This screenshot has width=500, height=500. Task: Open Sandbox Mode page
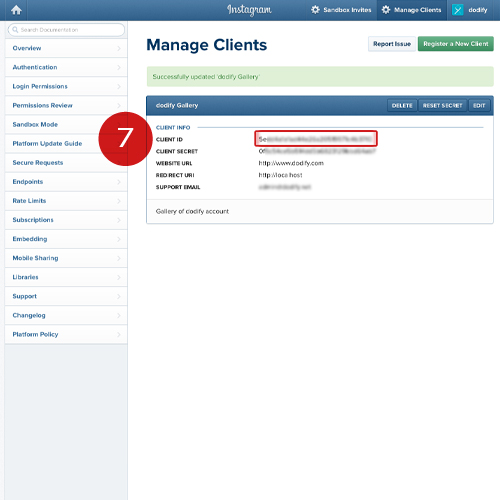(53, 124)
